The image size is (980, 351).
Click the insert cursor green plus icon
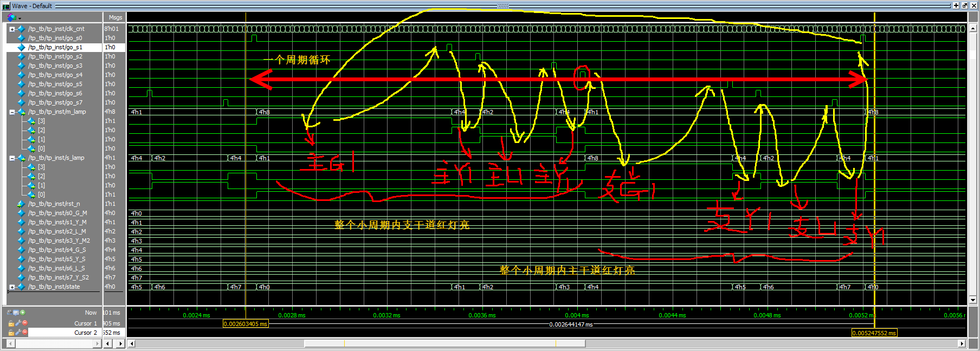click(x=22, y=313)
